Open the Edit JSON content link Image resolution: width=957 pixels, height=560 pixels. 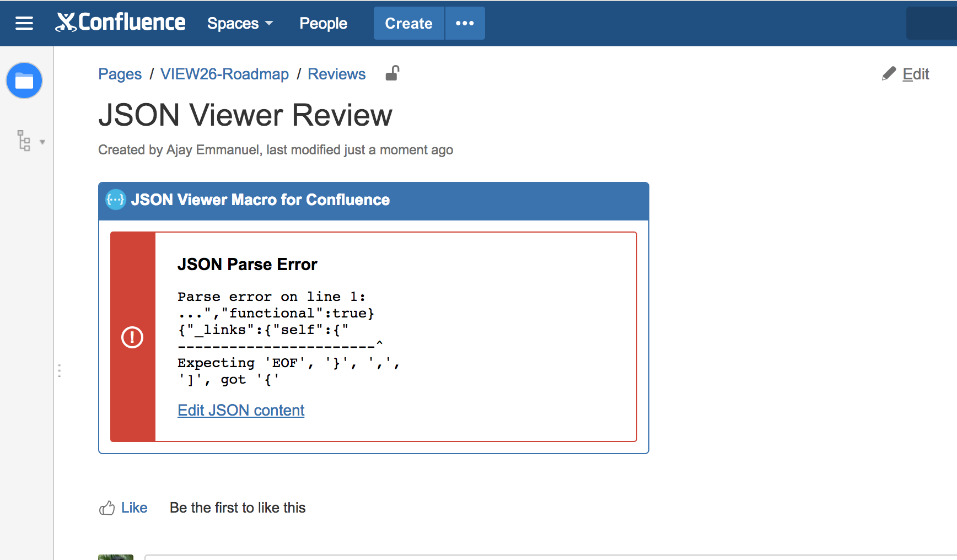(x=241, y=410)
